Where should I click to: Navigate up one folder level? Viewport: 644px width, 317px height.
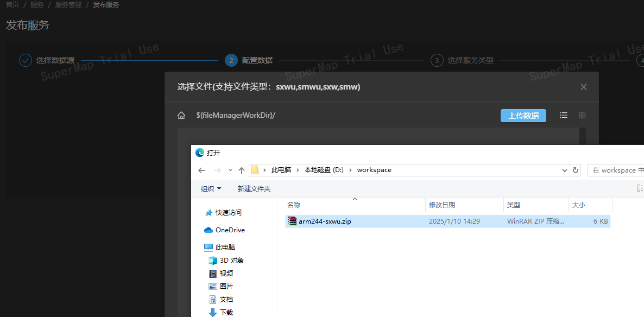[242, 170]
